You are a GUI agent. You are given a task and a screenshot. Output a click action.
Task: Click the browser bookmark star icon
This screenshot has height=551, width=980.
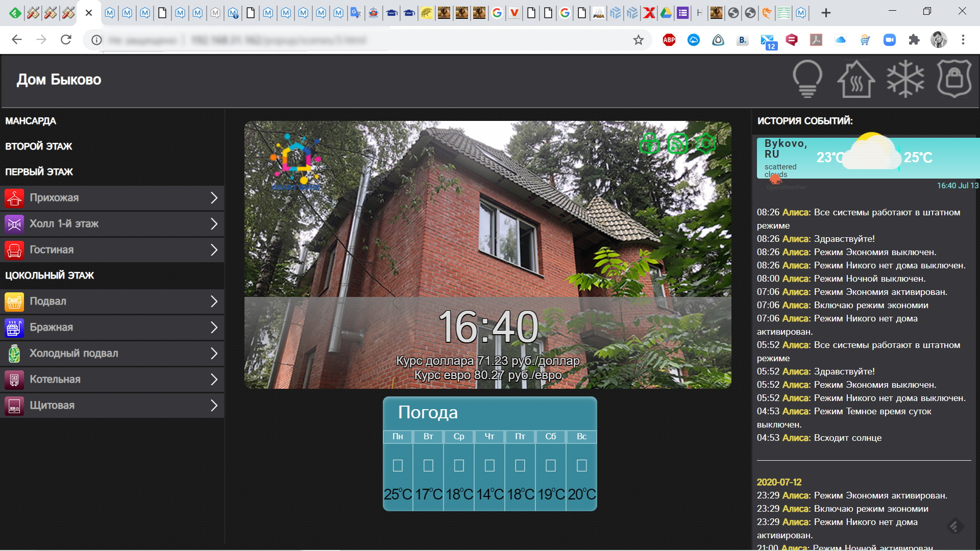(x=638, y=40)
